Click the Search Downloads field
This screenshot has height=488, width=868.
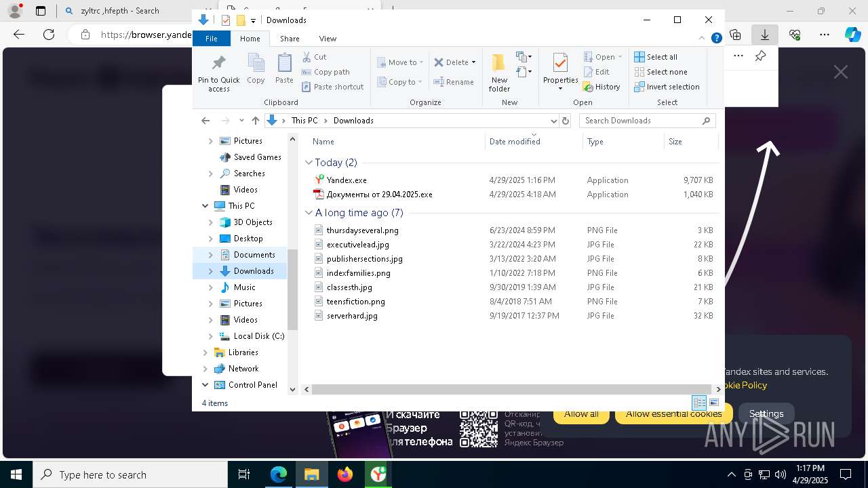point(647,121)
